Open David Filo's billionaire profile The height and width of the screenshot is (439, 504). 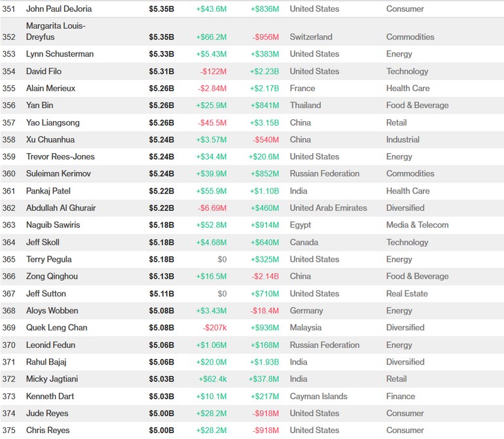pos(44,71)
